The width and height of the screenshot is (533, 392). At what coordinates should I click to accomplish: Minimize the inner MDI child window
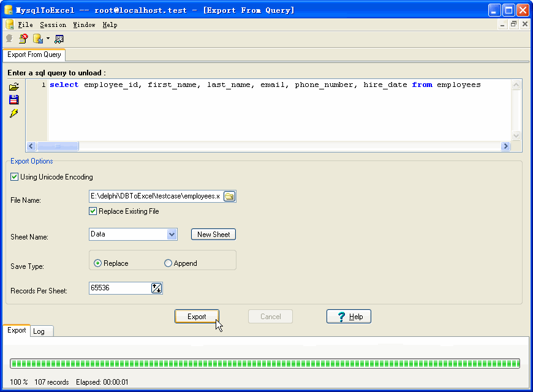point(502,24)
